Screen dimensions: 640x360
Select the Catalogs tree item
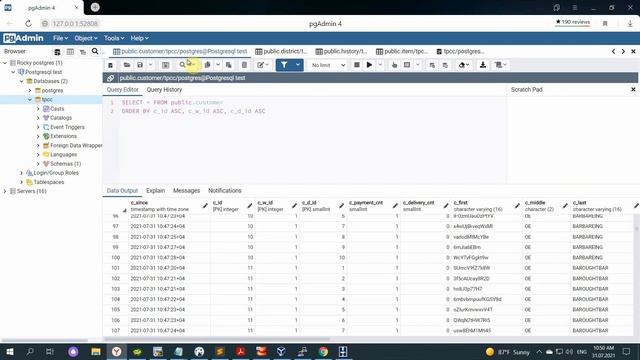click(x=61, y=118)
